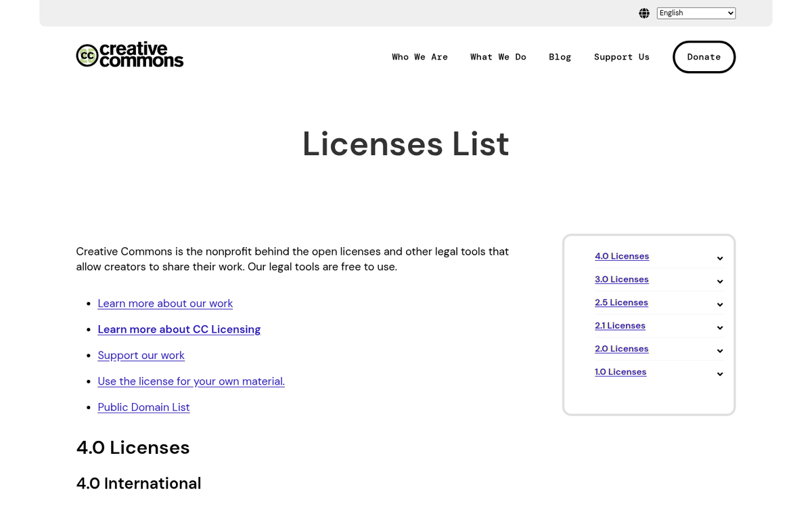The width and height of the screenshot is (812, 508).
Task: Open the What We Do menu
Action: click(498, 57)
